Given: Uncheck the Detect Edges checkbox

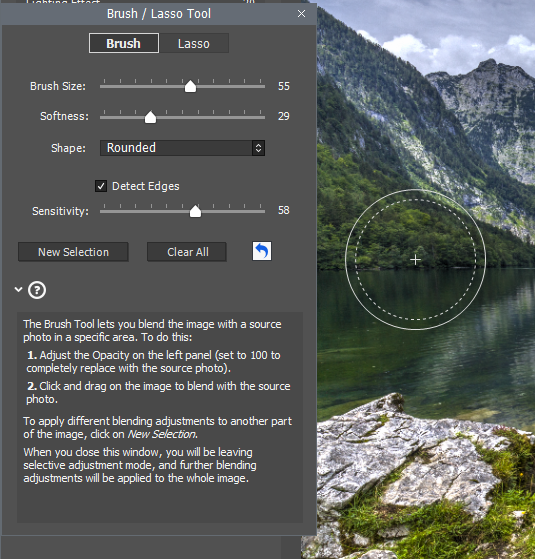Looking at the screenshot, I should pos(101,186).
